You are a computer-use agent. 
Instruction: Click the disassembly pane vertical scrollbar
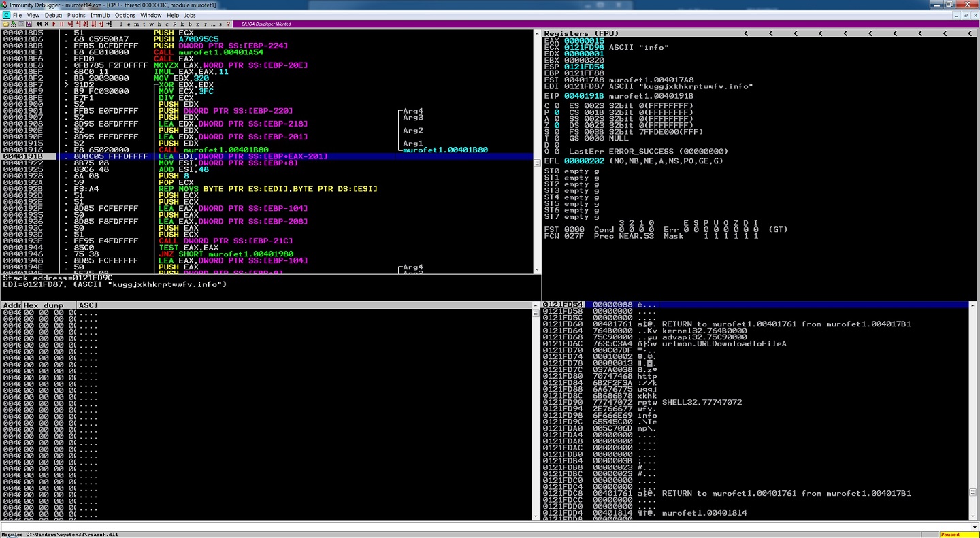pyautogui.click(x=537, y=152)
